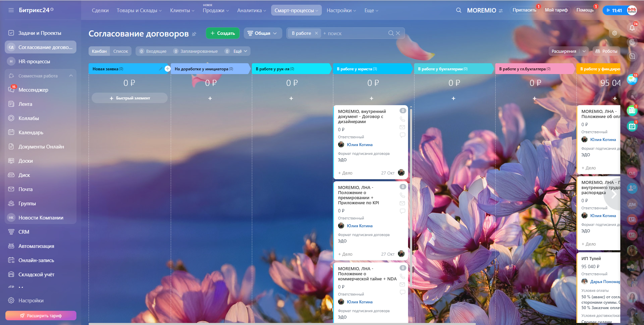Open the hamburger menu beside Битрикс24 logo
644x325 pixels.
(11, 10)
